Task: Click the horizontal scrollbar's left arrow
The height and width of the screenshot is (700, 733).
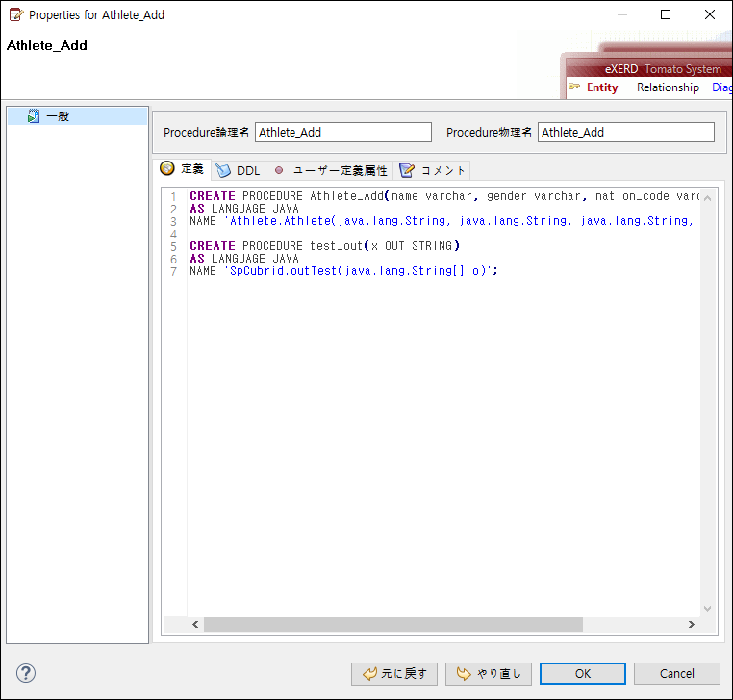Action: [195, 624]
